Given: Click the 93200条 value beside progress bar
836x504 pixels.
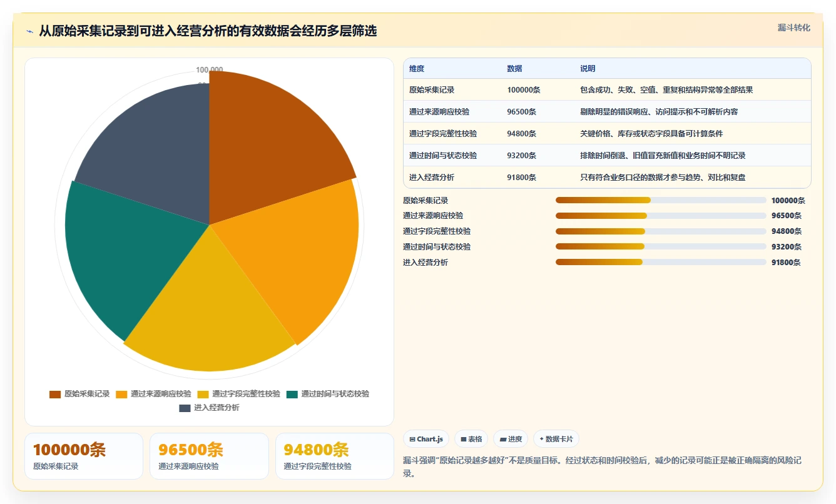Looking at the screenshot, I should 787,247.
